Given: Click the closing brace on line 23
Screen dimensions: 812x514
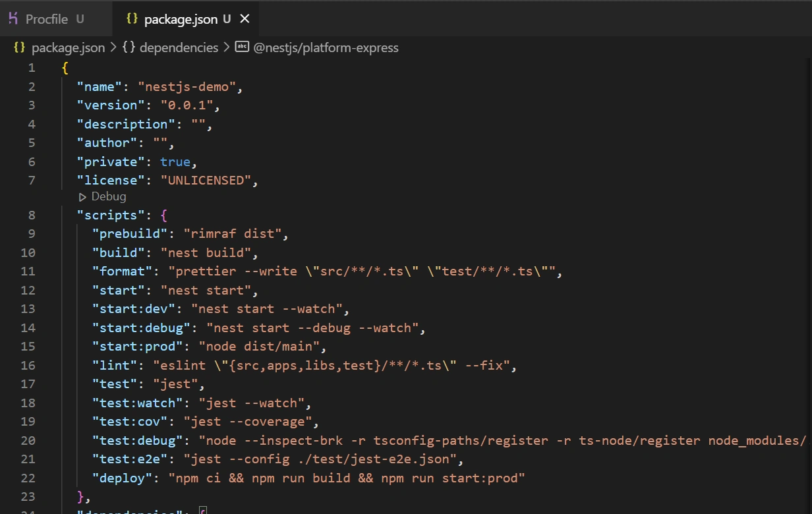Looking at the screenshot, I should click(x=80, y=496).
